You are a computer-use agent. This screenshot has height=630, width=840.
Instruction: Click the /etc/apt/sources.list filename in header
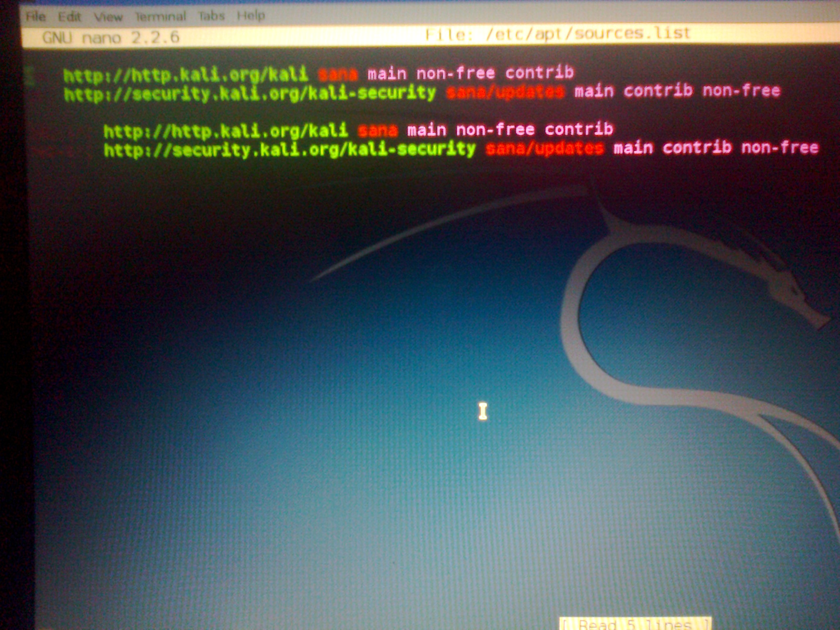[x=588, y=33]
